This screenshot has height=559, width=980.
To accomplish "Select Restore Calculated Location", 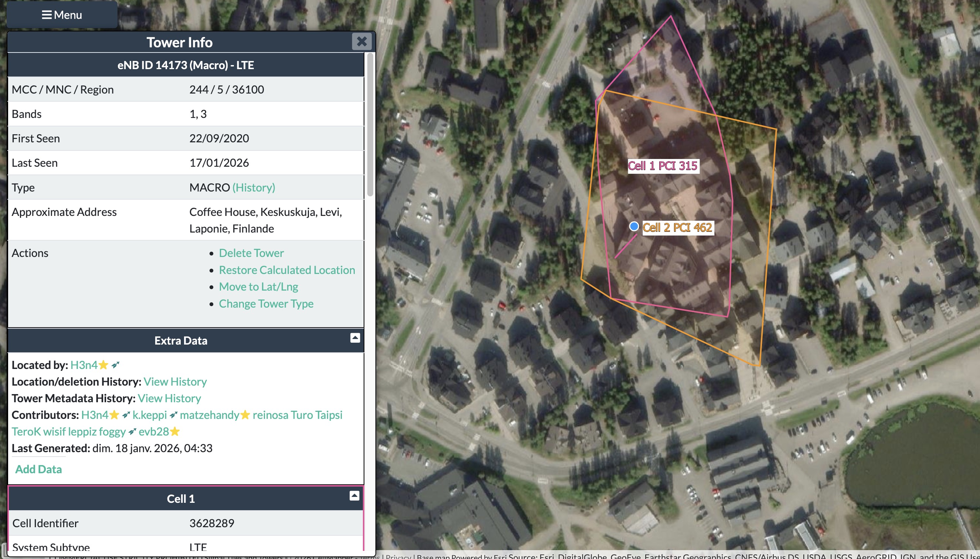I will [287, 270].
